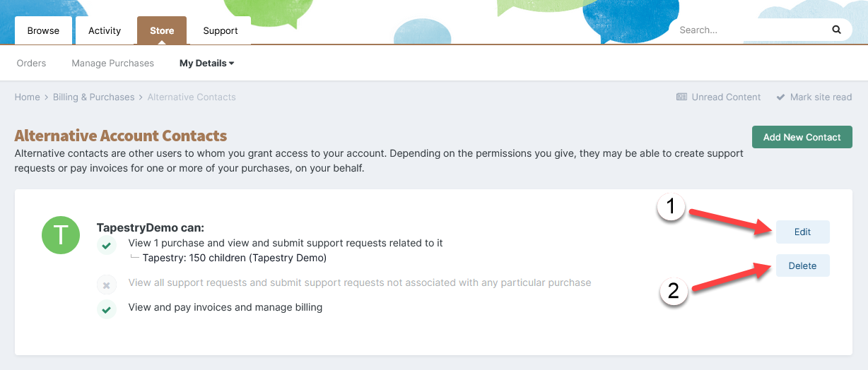This screenshot has width=868, height=370.
Task: Open the Browse tab
Action: pyautogui.click(x=43, y=30)
